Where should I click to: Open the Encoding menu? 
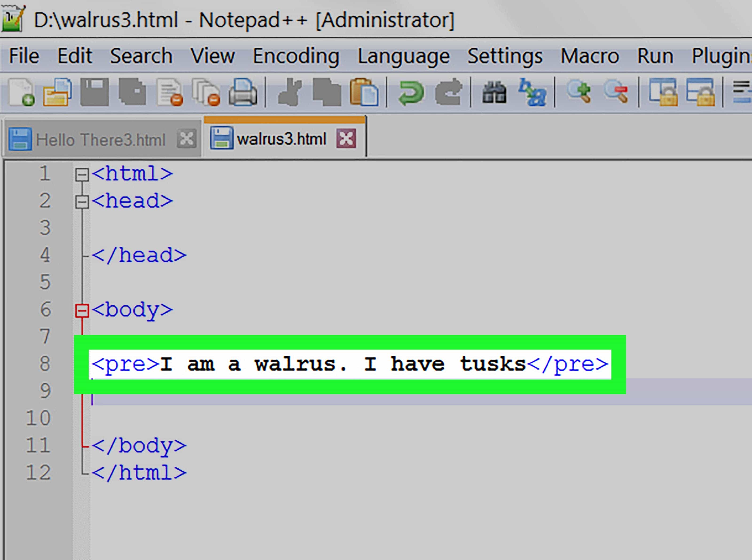click(296, 56)
